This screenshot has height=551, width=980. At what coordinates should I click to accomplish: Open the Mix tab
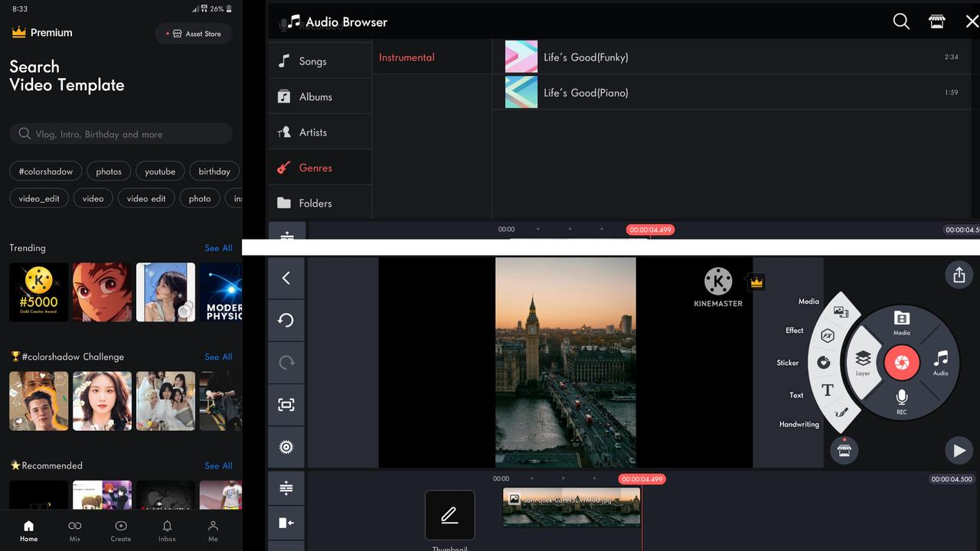(x=75, y=531)
